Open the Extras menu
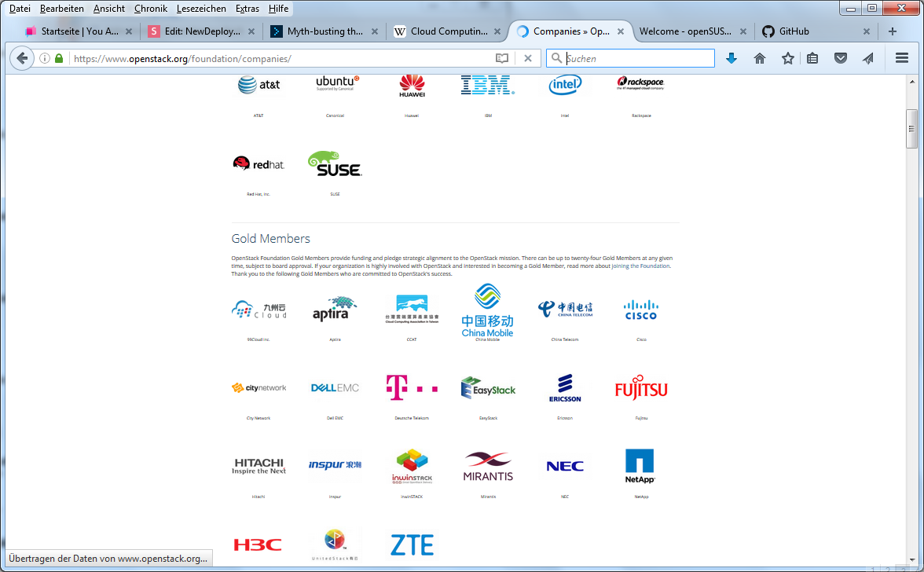The image size is (924, 572). (x=247, y=8)
